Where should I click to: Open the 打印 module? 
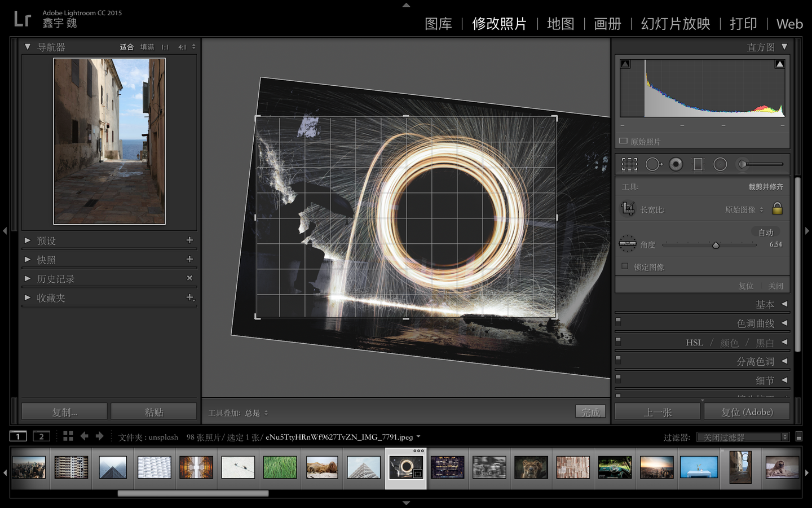tap(743, 24)
